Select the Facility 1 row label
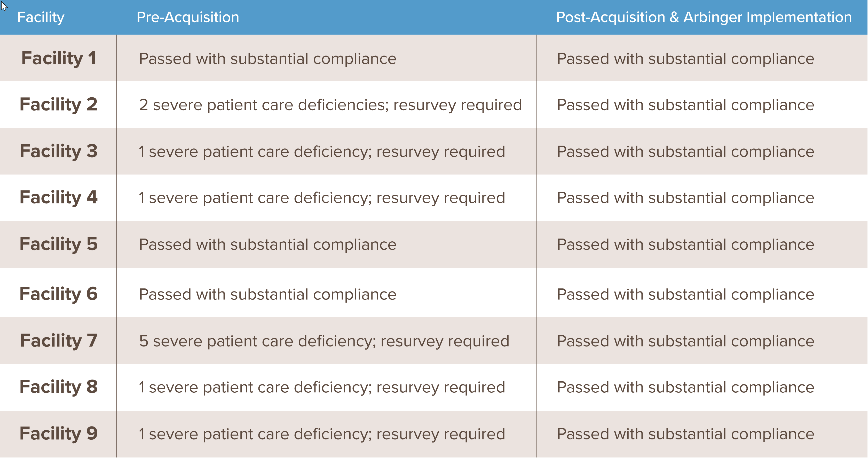Screen dimensions: 868x458 coord(59,58)
